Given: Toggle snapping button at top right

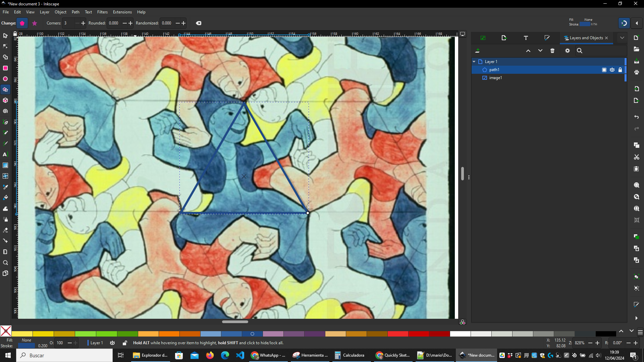Looking at the screenshot, I should (x=624, y=23).
